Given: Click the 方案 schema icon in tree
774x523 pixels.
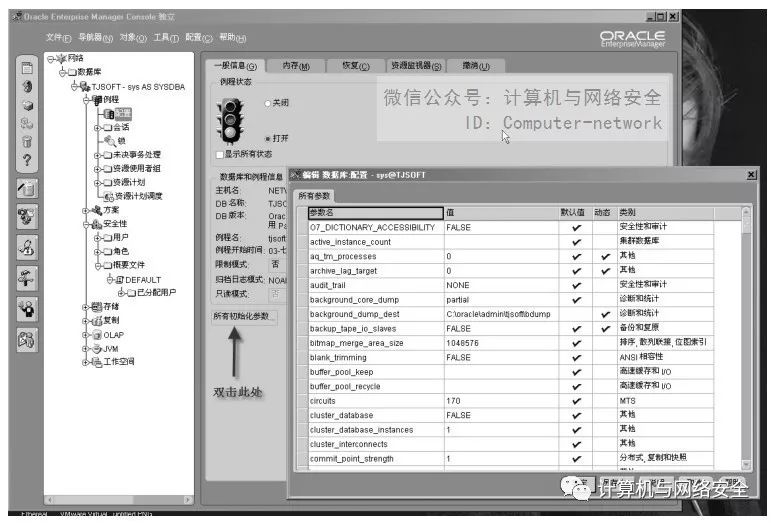Looking at the screenshot, I should tap(97, 210).
